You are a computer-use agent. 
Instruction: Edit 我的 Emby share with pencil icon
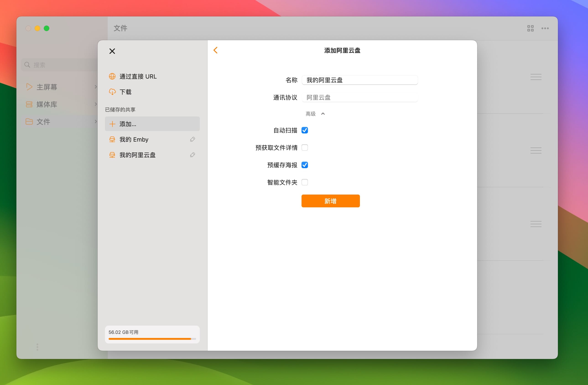[x=193, y=140]
